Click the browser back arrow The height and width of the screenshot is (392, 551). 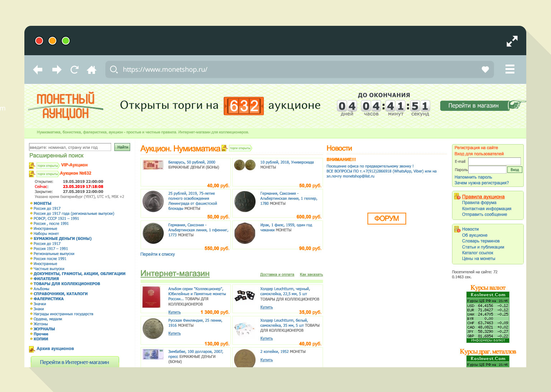point(38,70)
